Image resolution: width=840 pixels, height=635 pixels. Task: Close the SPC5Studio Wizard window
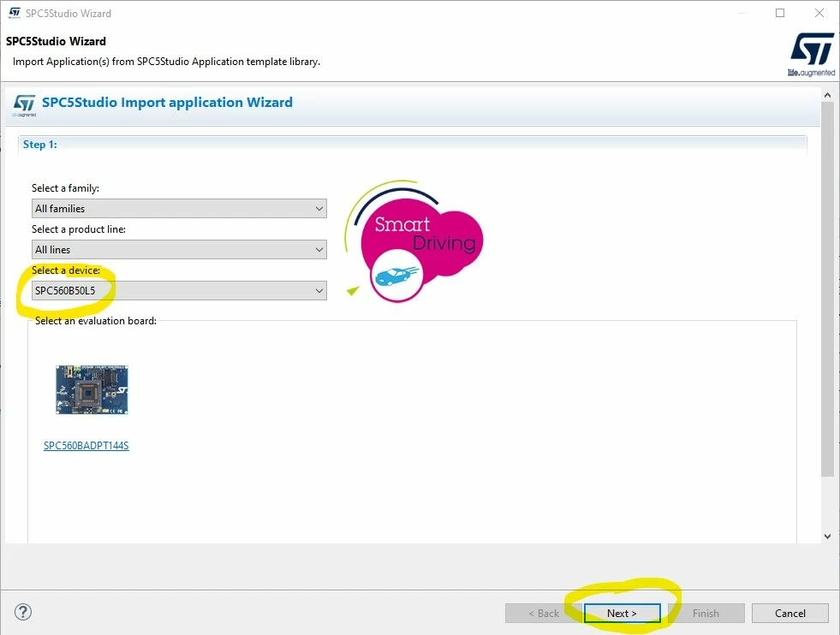819,13
